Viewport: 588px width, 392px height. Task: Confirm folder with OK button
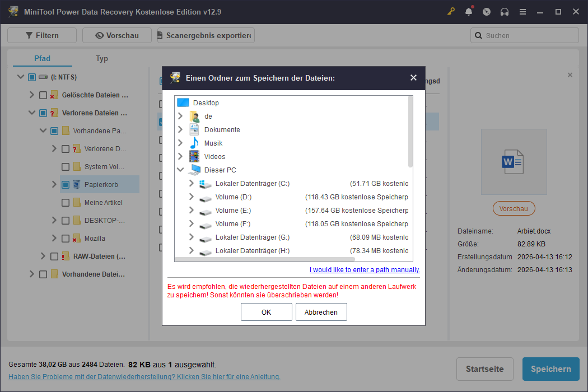click(266, 312)
